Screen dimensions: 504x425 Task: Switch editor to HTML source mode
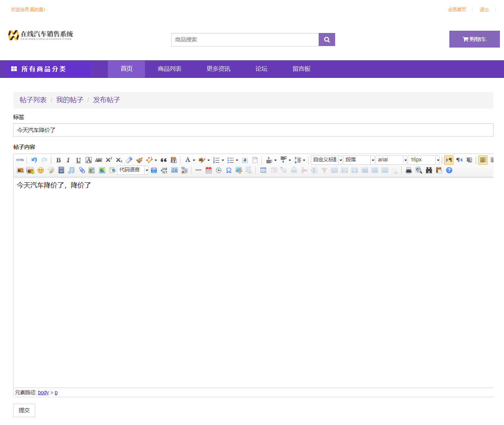(20, 160)
